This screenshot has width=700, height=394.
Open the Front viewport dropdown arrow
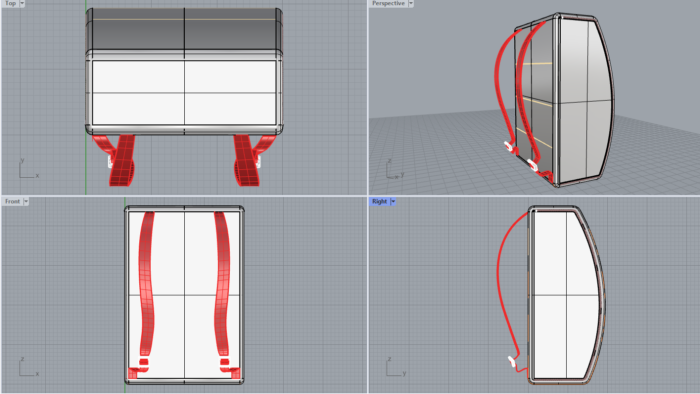[26, 201]
